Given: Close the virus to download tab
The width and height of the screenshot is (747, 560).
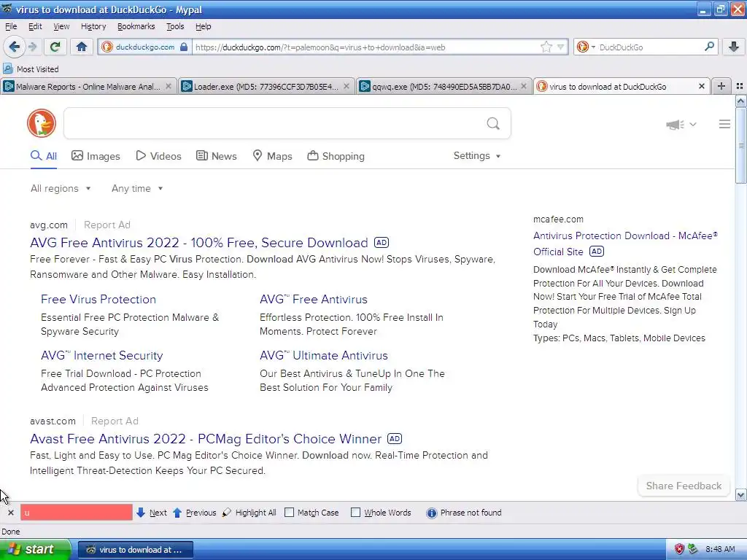Looking at the screenshot, I should click(701, 86).
